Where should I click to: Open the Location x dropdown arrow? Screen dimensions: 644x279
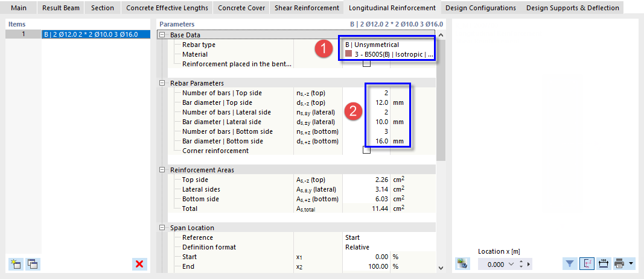point(512,264)
